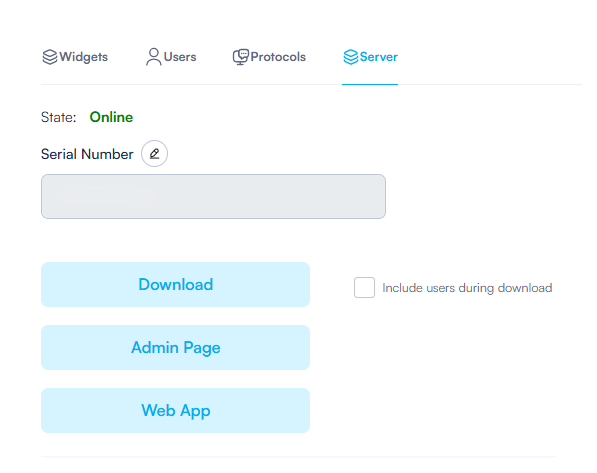Click the Serial Number label
The width and height of the screenshot is (597, 473).
click(x=87, y=154)
